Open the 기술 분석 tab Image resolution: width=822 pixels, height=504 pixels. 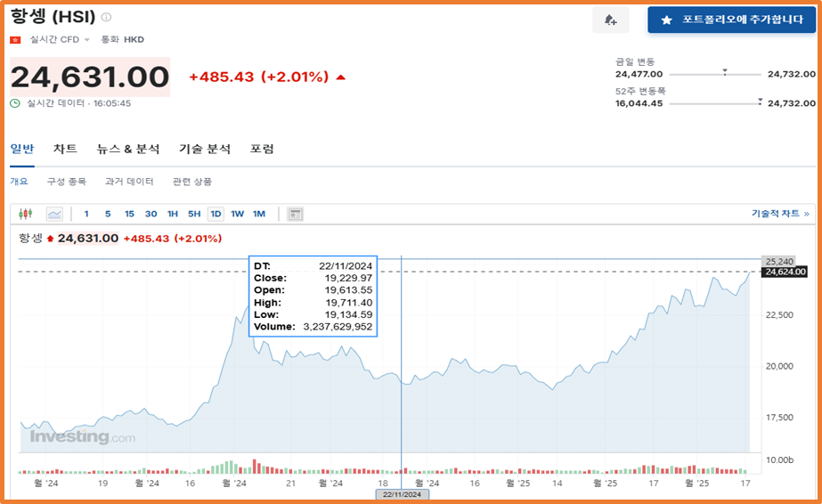pyautogui.click(x=205, y=149)
